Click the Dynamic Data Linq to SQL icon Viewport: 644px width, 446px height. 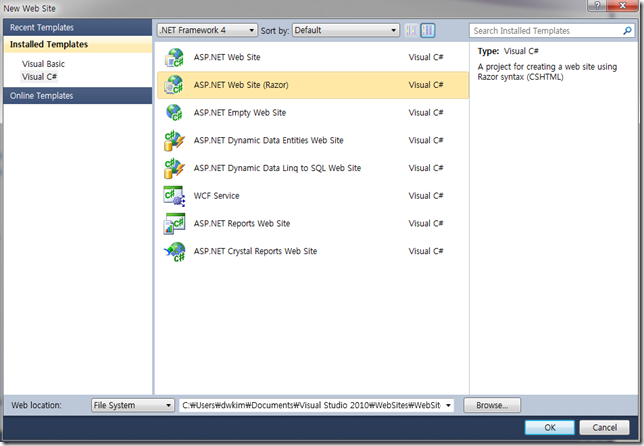tap(174, 168)
